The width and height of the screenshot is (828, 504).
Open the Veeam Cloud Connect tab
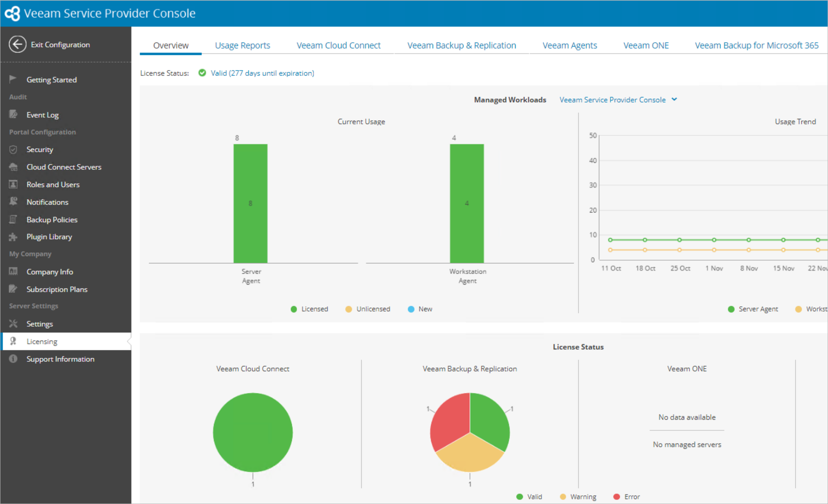[x=338, y=45]
